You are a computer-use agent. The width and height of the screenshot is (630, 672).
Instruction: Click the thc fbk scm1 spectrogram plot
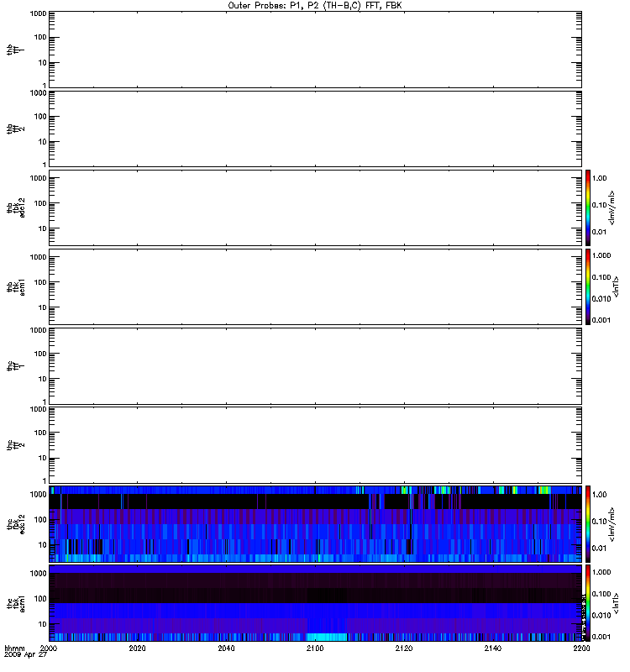[316, 603]
